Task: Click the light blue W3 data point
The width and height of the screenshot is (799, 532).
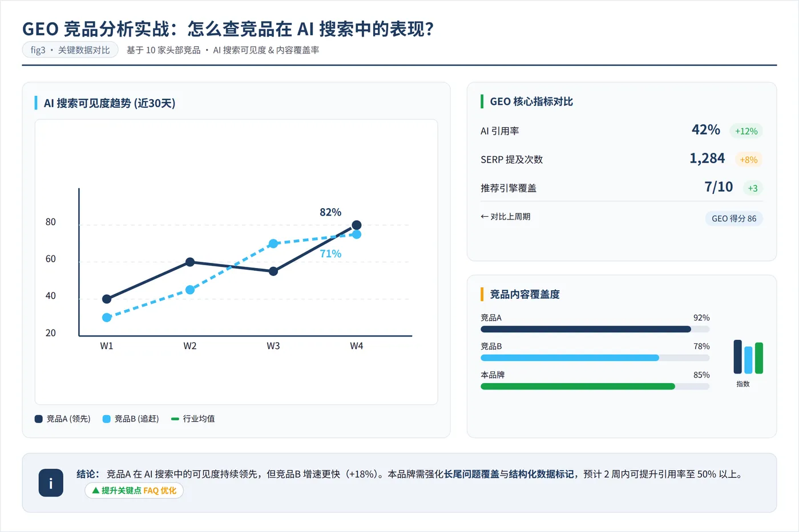Action: point(273,243)
